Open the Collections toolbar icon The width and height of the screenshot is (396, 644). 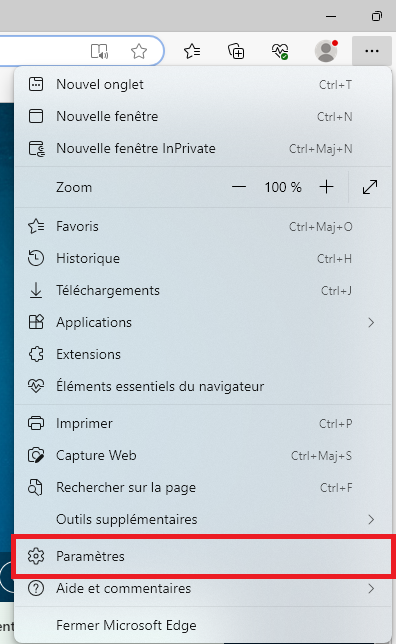click(x=236, y=51)
